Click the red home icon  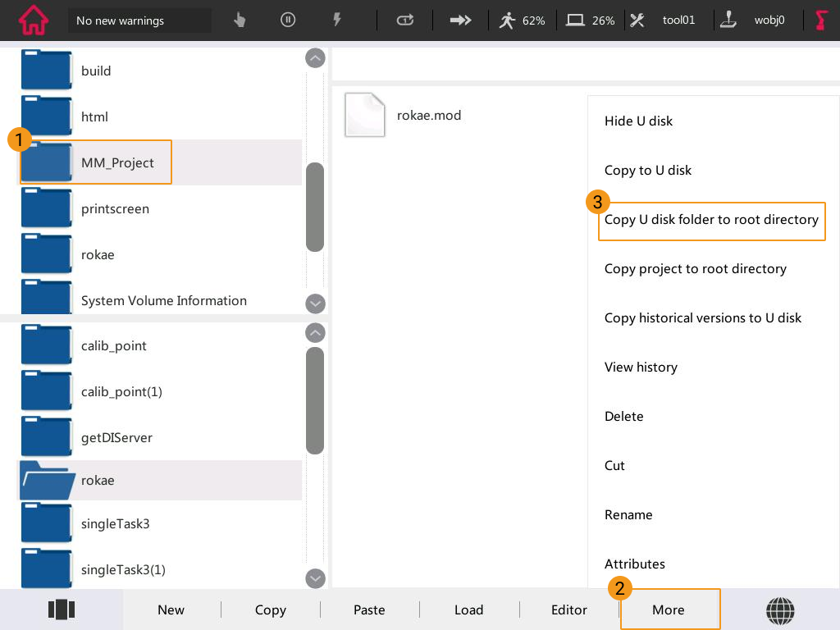34,21
